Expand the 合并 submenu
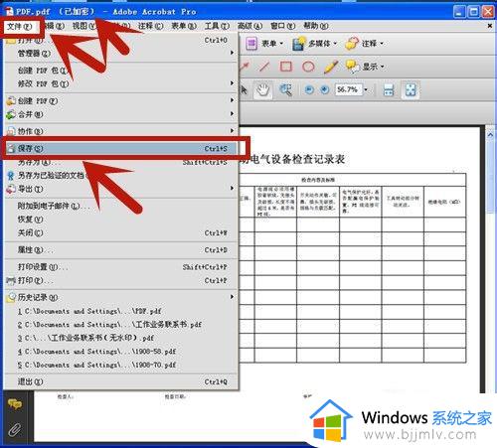The image size is (497, 448). pyautogui.click(x=120, y=114)
